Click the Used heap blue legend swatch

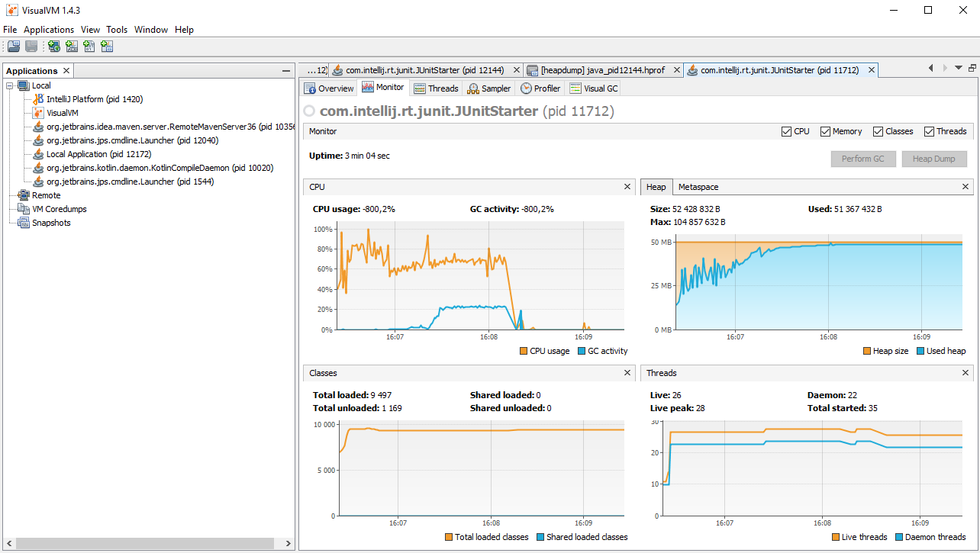click(920, 351)
